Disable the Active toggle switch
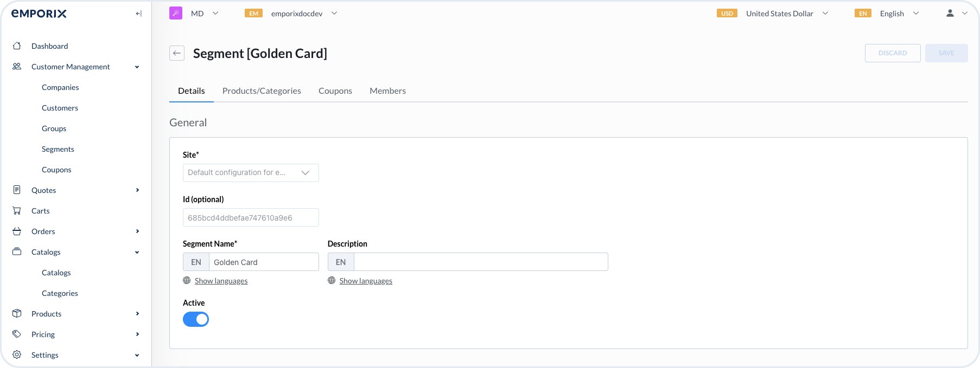This screenshot has height=368, width=980. pyautogui.click(x=196, y=319)
